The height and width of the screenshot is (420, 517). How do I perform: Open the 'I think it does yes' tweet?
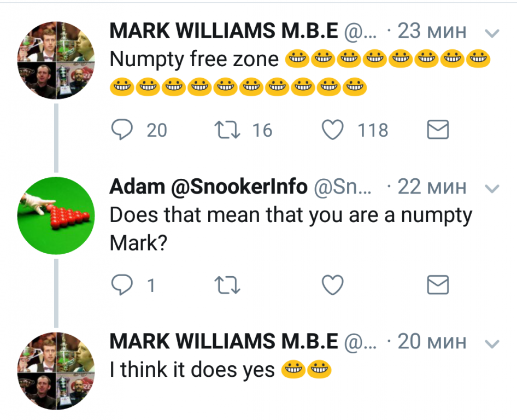(192, 370)
